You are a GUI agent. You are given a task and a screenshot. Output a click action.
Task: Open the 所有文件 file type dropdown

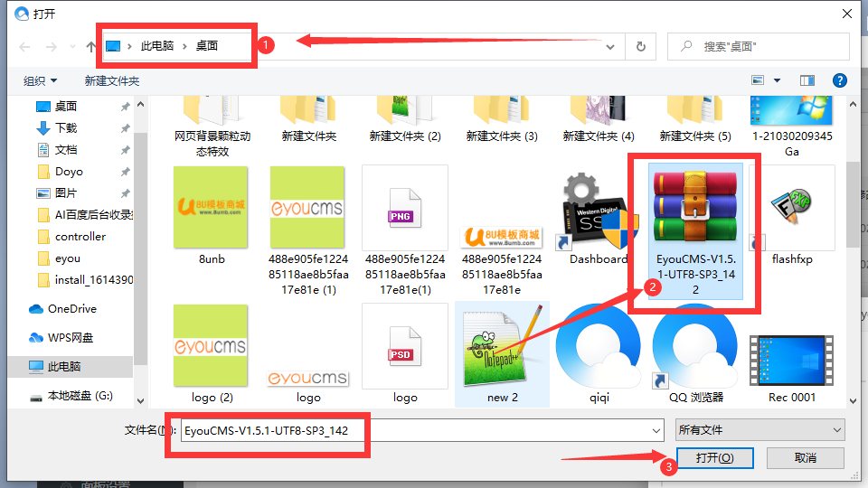coord(759,429)
